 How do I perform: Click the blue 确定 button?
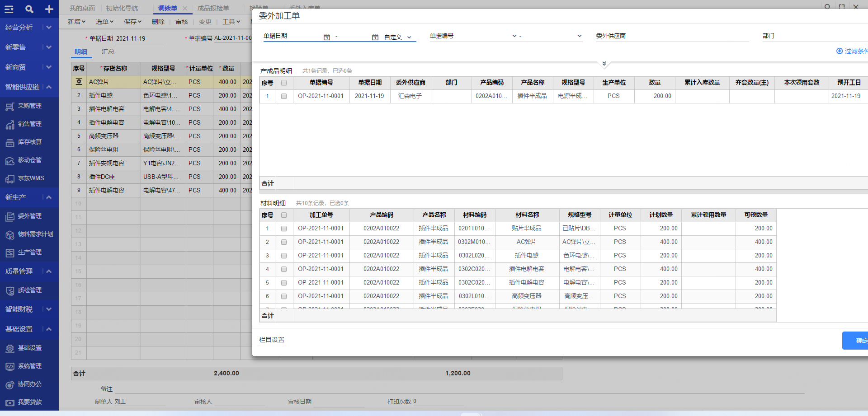[855, 341]
